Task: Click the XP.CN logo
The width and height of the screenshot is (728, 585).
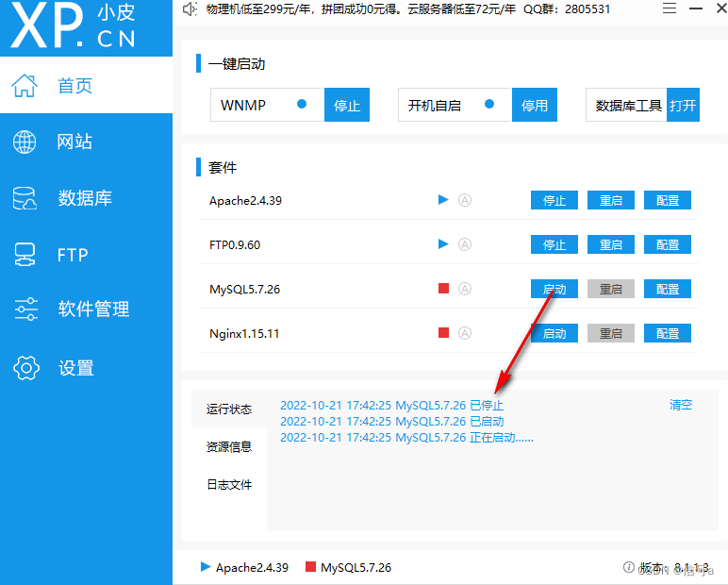Action: pos(74,26)
